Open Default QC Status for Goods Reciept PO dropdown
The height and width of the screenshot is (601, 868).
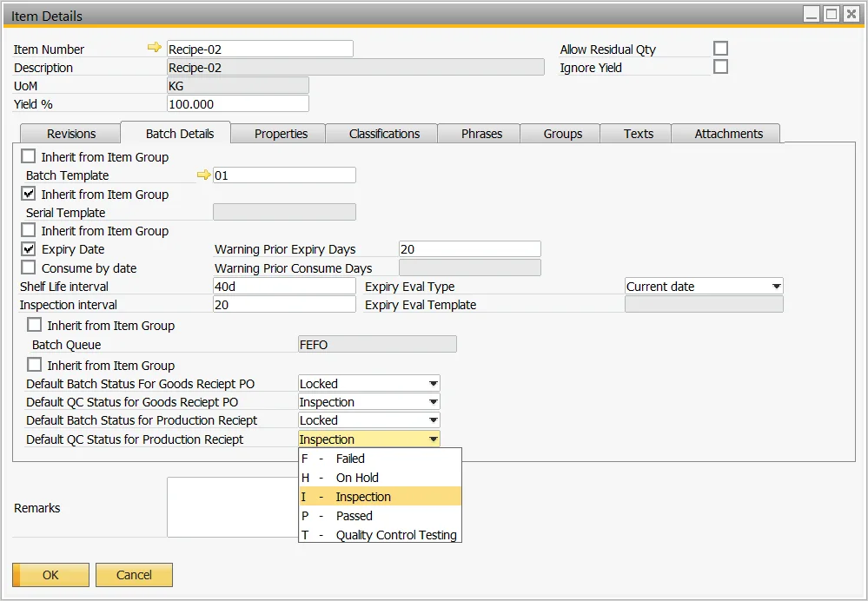pyautogui.click(x=434, y=402)
